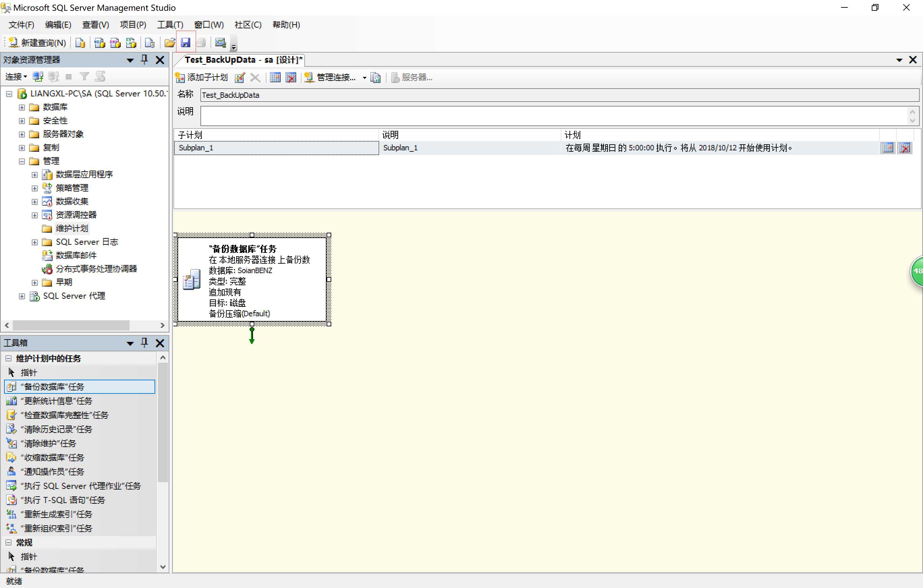Click into the 说明 description text box
The height and width of the screenshot is (588, 923).
[x=554, y=116]
